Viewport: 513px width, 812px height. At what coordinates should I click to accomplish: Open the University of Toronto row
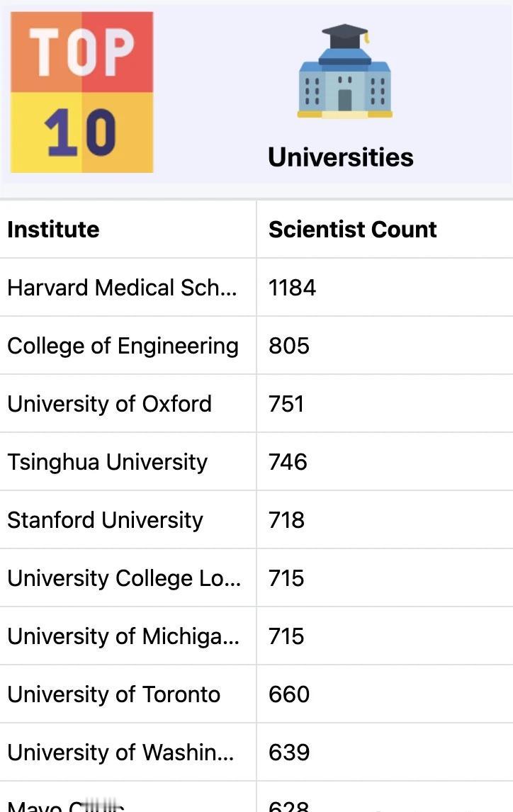[x=113, y=694]
